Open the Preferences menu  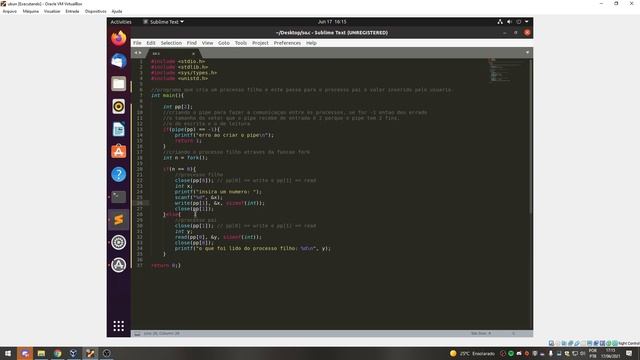pyautogui.click(x=287, y=43)
